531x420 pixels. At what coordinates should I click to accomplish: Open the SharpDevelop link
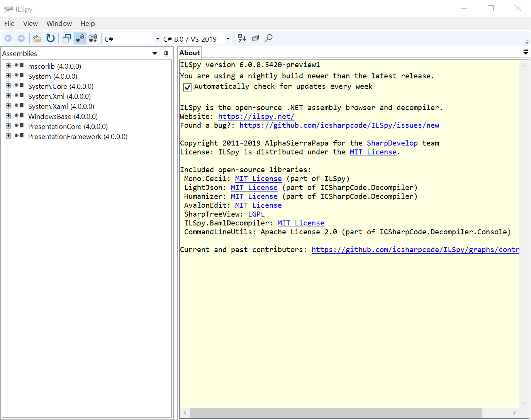pyautogui.click(x=392, y=143)
